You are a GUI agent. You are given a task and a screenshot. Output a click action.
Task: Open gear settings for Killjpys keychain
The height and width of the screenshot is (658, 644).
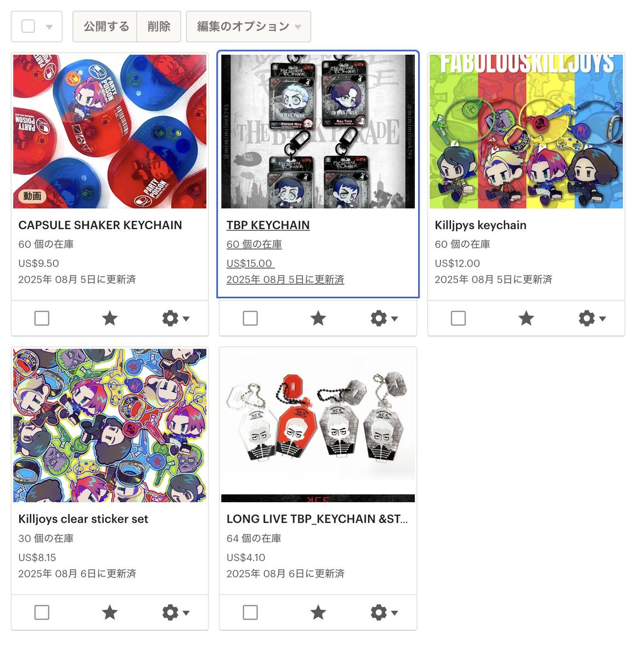(x=592, y=318)
